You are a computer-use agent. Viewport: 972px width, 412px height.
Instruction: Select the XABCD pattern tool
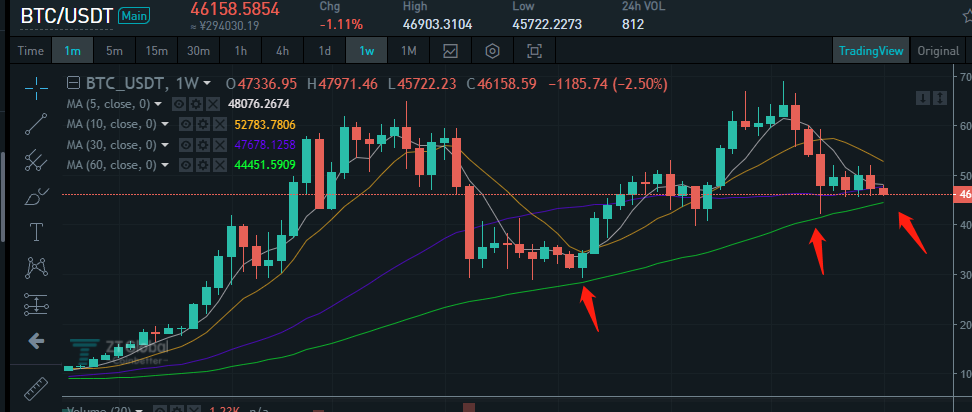[x=36, y=268]
